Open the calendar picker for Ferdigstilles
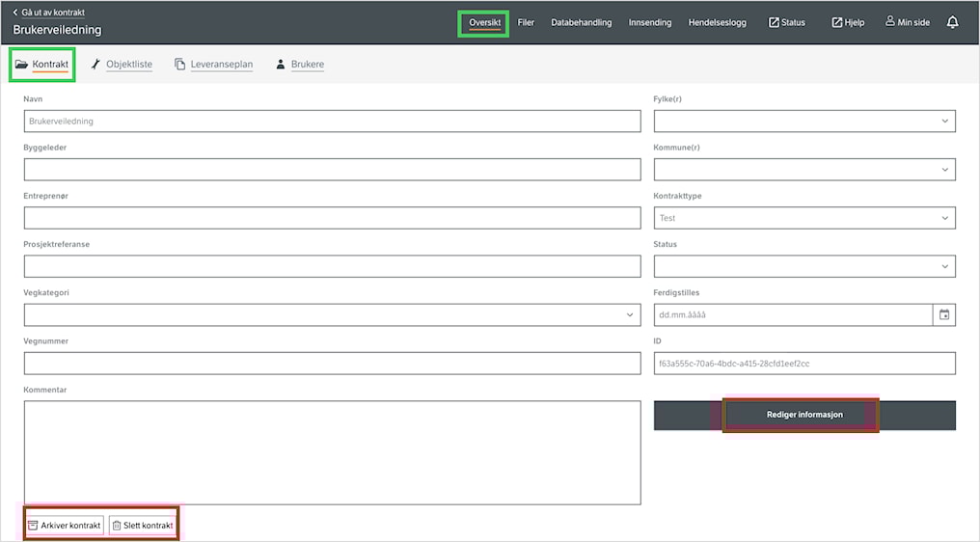 (x=943, y=314)
